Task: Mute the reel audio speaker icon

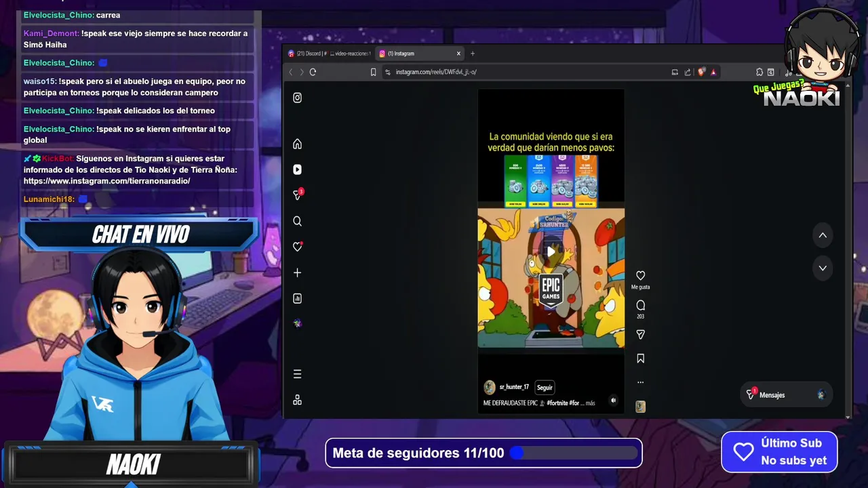Action: (613, 401)
